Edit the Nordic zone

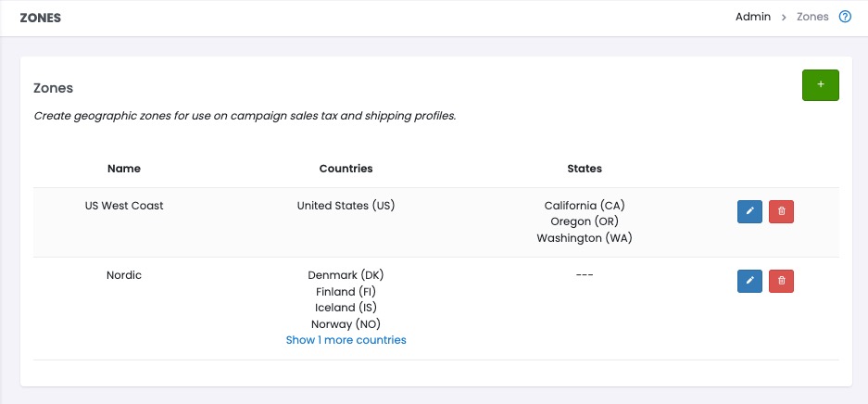click(749, 281)
